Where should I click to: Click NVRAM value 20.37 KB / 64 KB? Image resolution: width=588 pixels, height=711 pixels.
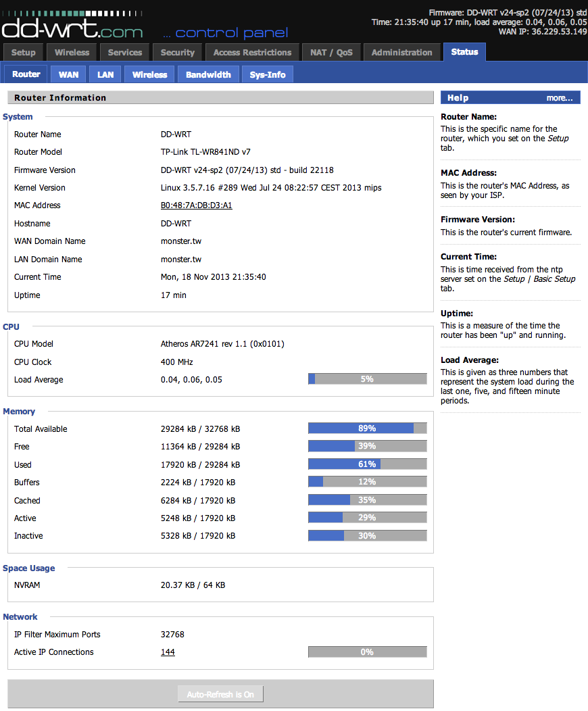pyautogui.click(x=193, y=585)
